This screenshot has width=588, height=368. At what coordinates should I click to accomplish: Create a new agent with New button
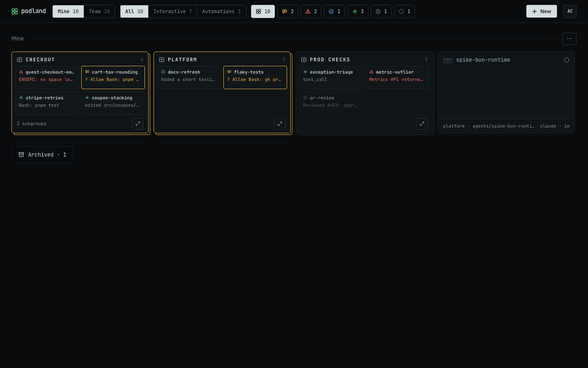pos(541,11)
